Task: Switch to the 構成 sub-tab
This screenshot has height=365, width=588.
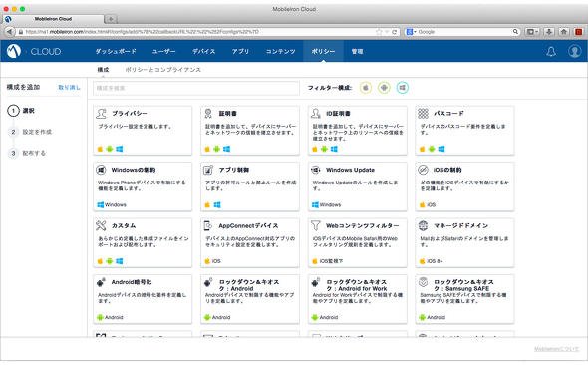Action: [103, 70]
